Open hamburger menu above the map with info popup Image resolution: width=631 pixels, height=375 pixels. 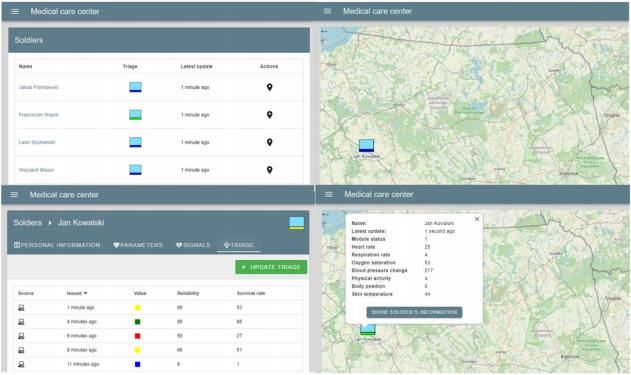pyautogui.click(x=329, y=194)
